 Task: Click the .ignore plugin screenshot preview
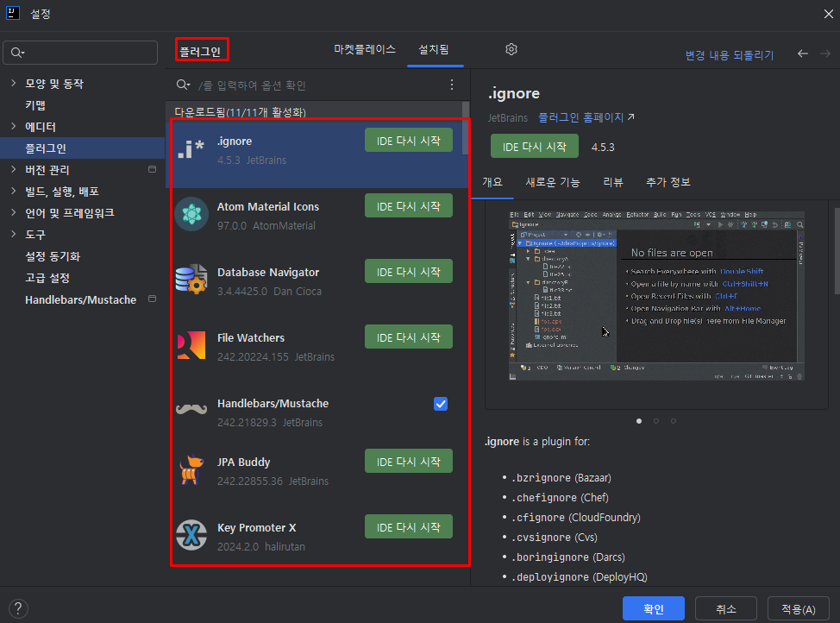pyautogui.click(x=656, y=296)
